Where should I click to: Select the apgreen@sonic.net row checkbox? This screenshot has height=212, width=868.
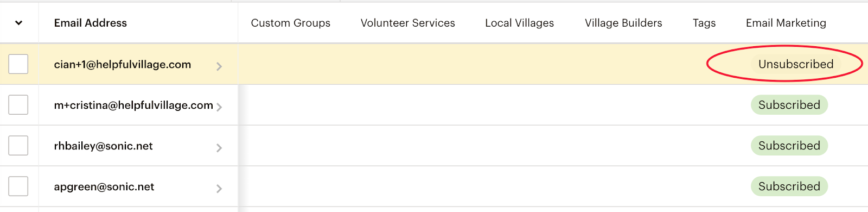coord(18,186)
